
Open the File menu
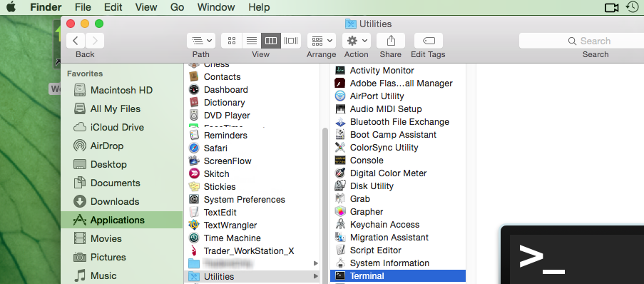83,7
